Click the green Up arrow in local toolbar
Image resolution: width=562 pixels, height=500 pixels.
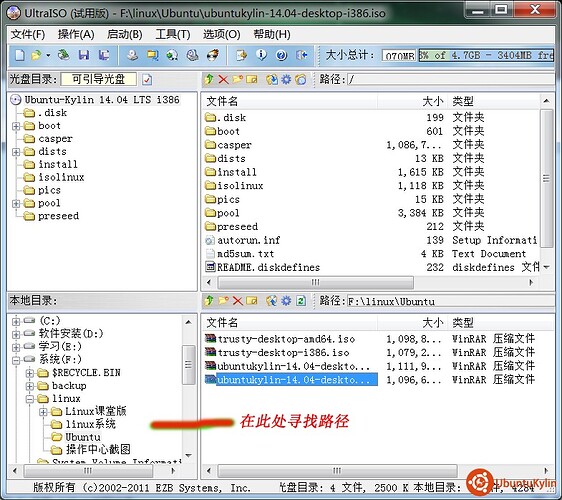point(209,300)
